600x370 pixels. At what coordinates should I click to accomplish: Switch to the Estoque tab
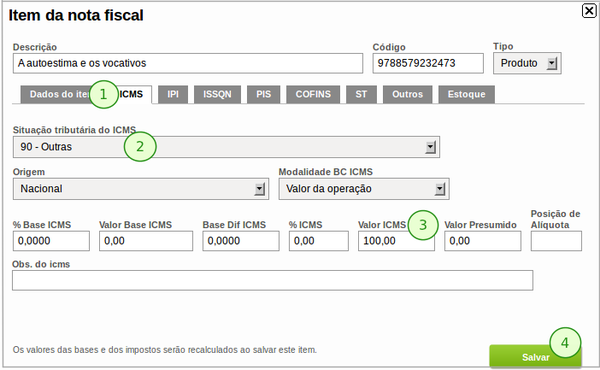point(466,95)
